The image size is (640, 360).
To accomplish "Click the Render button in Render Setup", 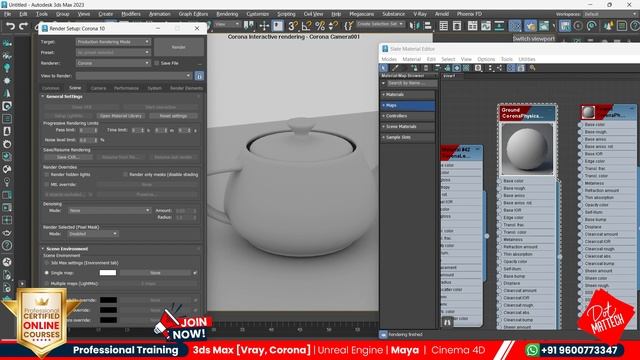I will 179,47.
